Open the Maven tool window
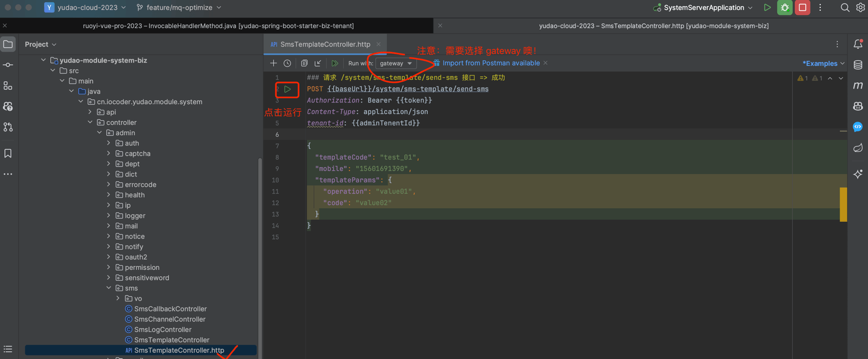Screen dimensions: 868x359 858,85
